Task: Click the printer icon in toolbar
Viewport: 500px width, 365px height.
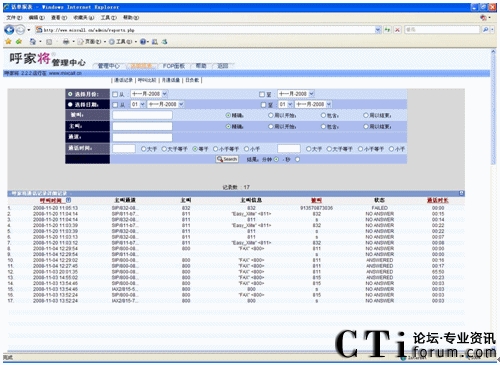Action: (x=66, y=42)
